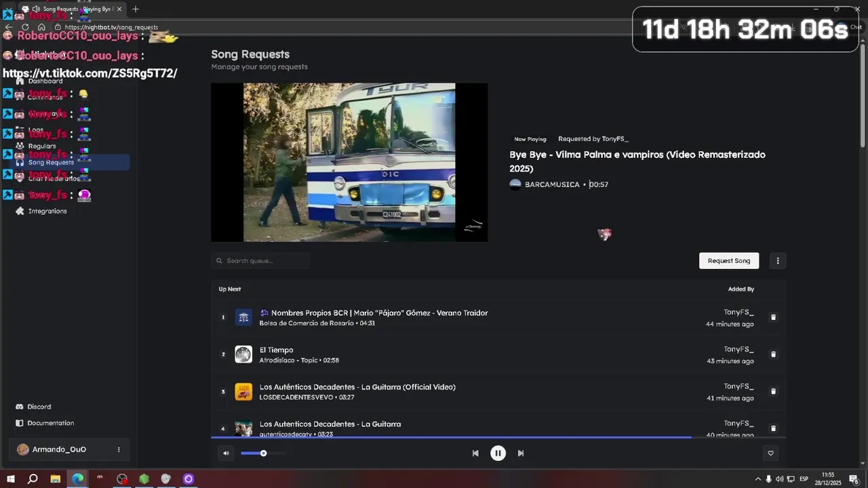
Task: Focus the Search queue field
Action: pyautogui.click(x=260, y=261)
